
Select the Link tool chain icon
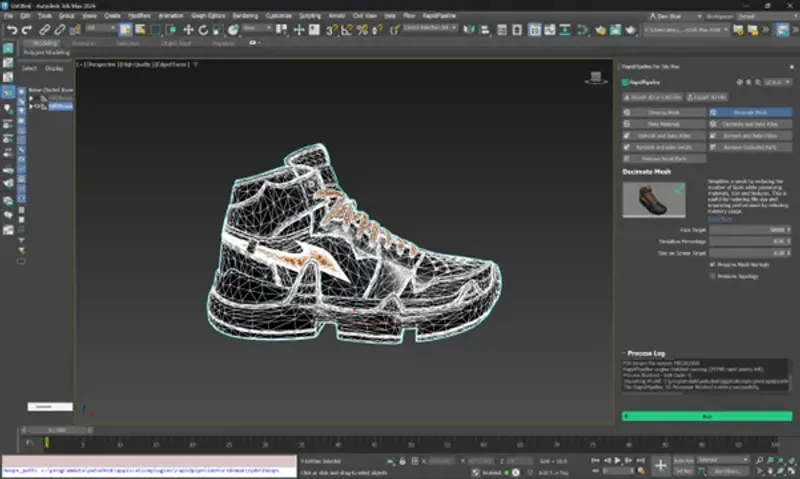coord(45,30)
